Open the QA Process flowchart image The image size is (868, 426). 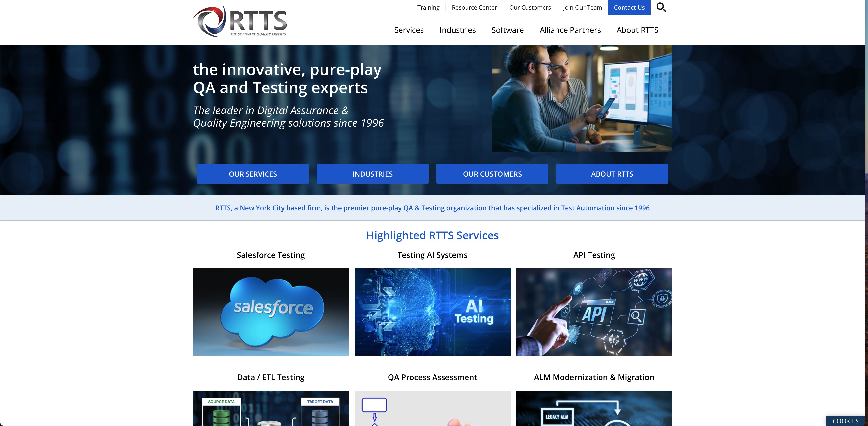coord(432,408)
